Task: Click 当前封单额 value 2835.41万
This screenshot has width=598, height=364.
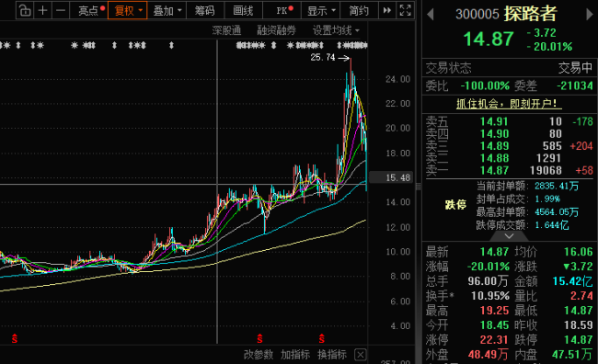Action: point(557,186)
